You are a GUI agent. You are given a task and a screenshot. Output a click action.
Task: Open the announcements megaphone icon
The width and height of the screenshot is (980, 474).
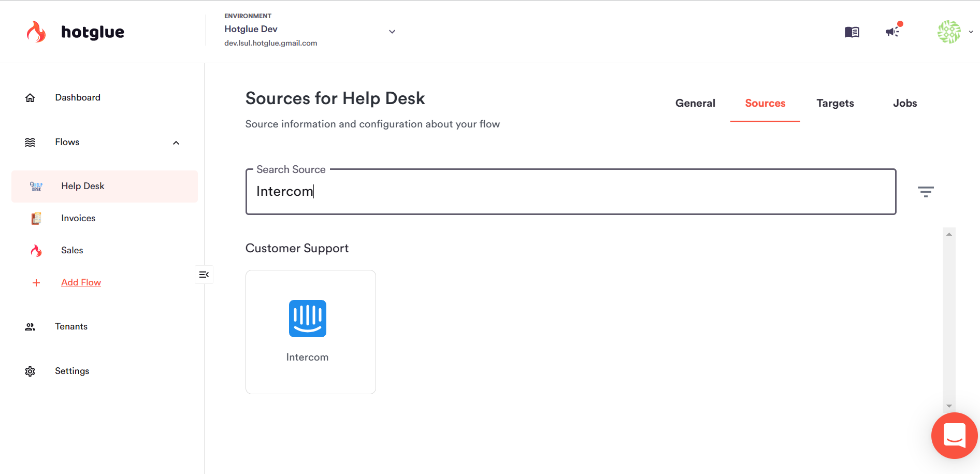click(893, 32)
